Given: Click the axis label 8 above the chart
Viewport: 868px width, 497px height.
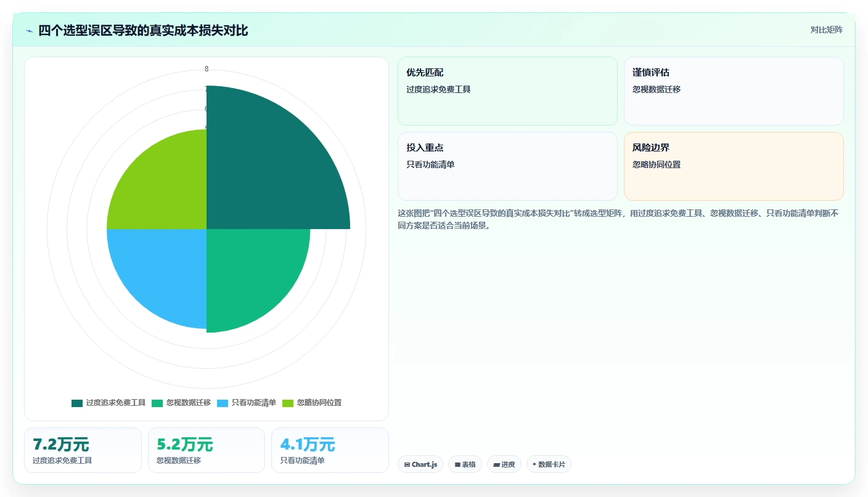Looking at the screenshot, I should (x=207, y=68).
